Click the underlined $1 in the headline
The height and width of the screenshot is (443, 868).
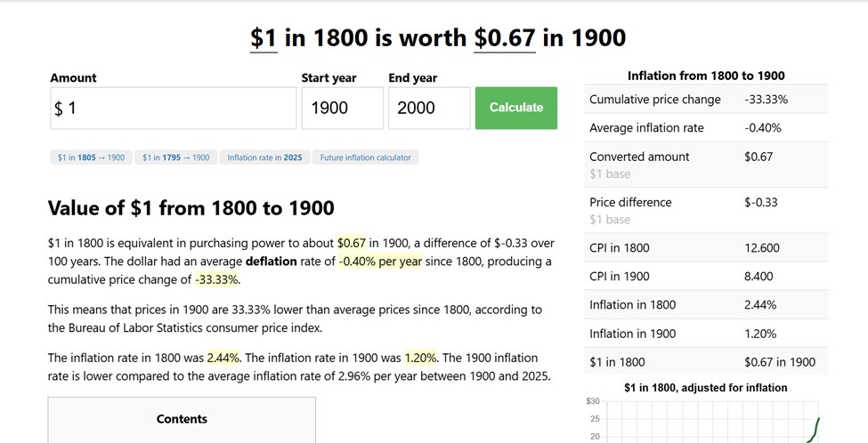[264, 37]
